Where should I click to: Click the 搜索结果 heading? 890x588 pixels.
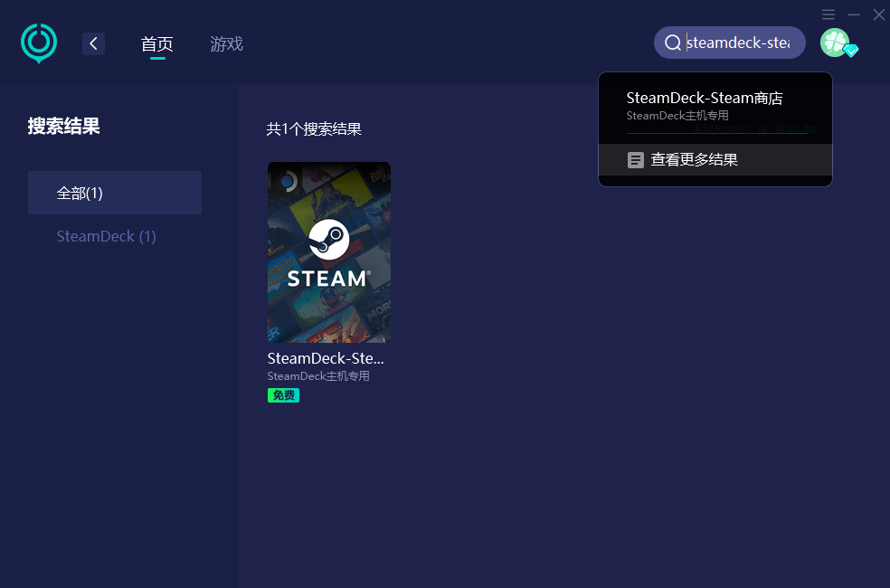tap(63, 126)
